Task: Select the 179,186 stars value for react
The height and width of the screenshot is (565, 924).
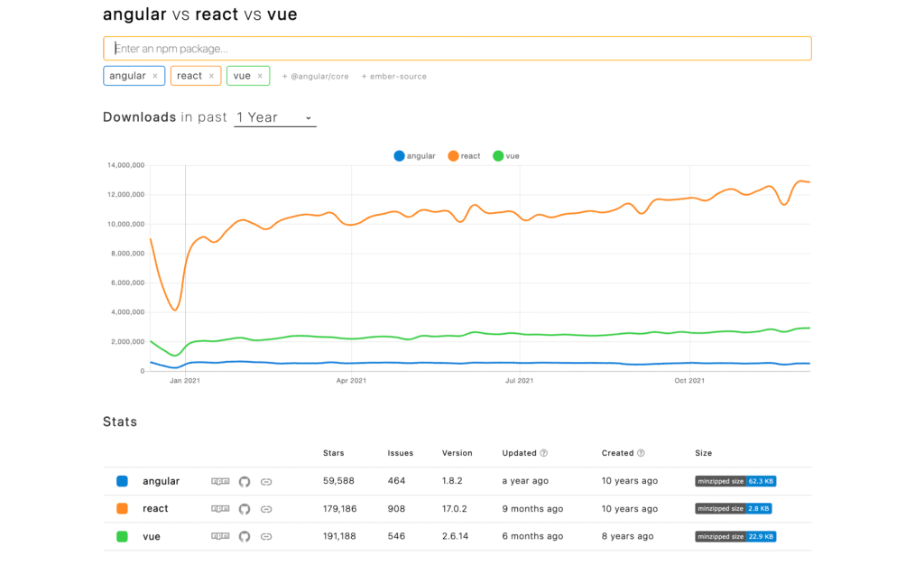Action: tap(340, 508)
